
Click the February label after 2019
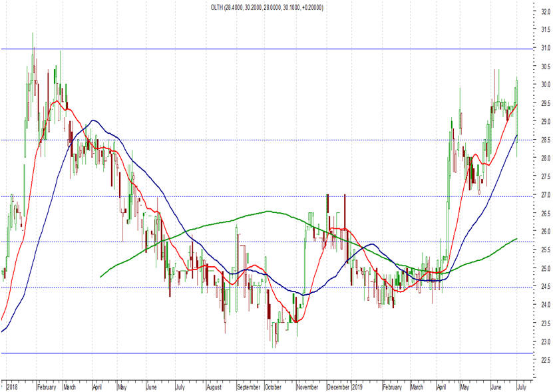[x=392, y=387]
